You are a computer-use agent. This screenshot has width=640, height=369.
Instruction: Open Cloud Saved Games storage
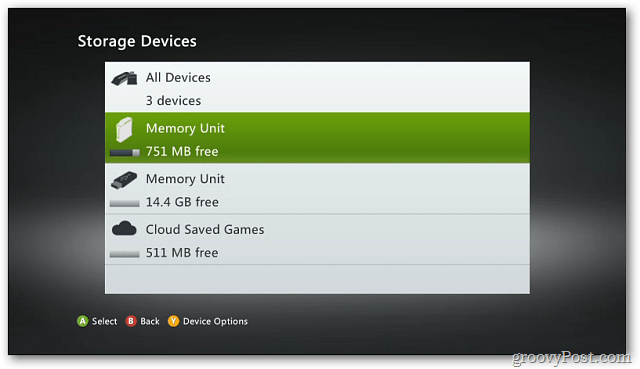tap(317, 239)
